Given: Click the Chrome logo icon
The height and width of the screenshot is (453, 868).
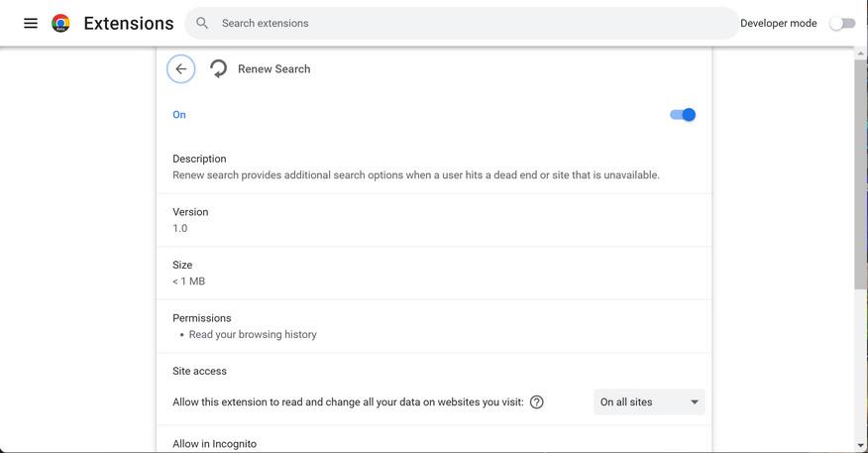Looking at the screenshot, I should pos(60,23).
